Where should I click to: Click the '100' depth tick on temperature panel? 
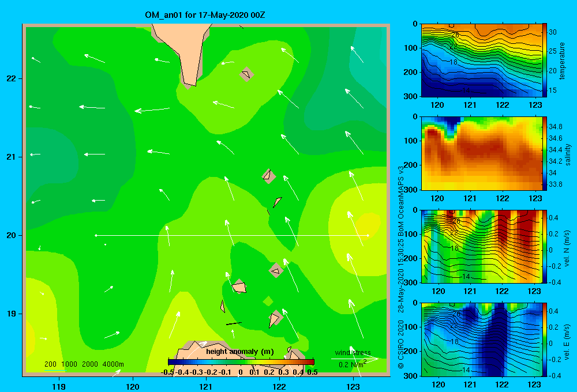tap(411, 48)
